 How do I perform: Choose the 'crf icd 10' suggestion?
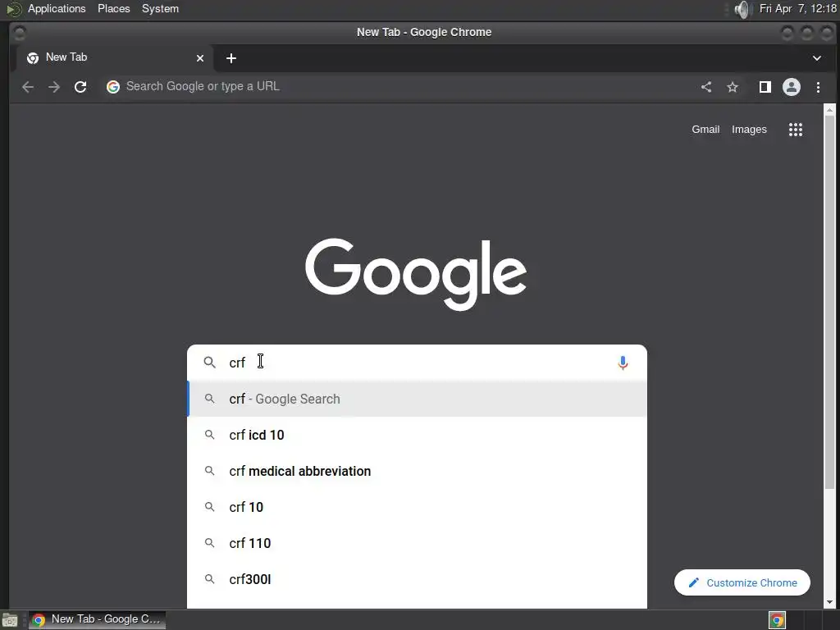(x=417, y=435)
